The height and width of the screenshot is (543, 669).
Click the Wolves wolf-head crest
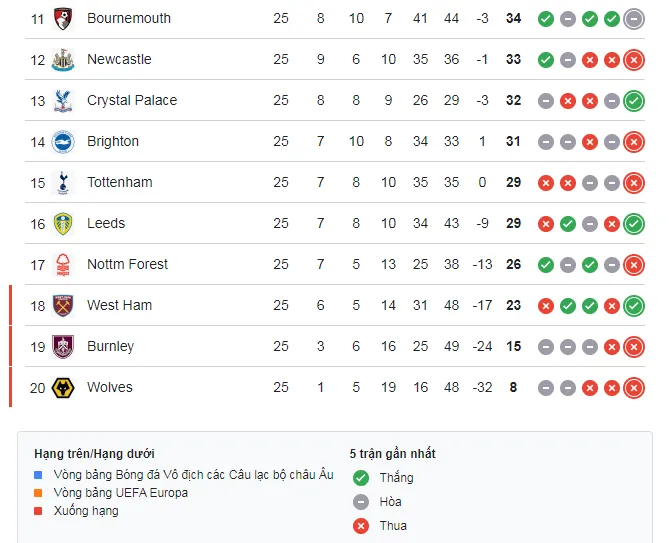(x=64, y=387)
